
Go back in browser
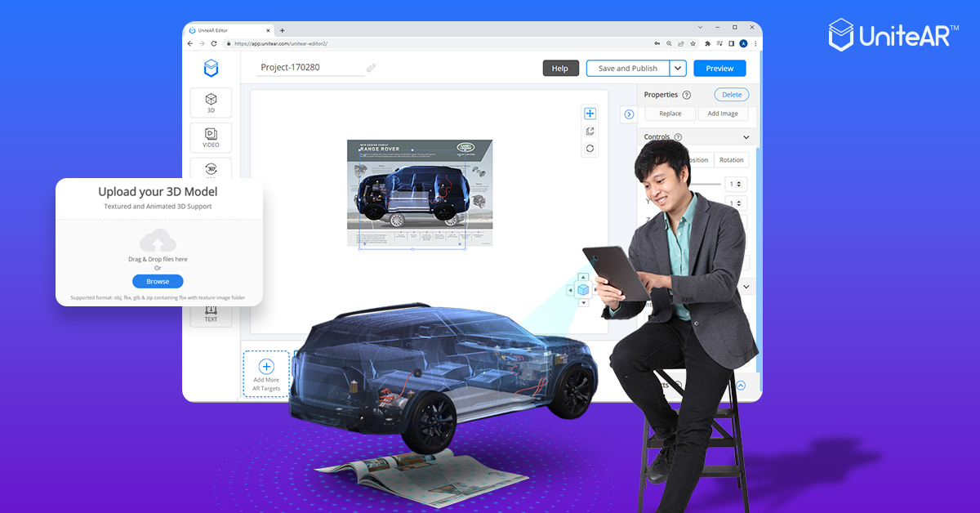pyautogui.click(x=190, y=43)
